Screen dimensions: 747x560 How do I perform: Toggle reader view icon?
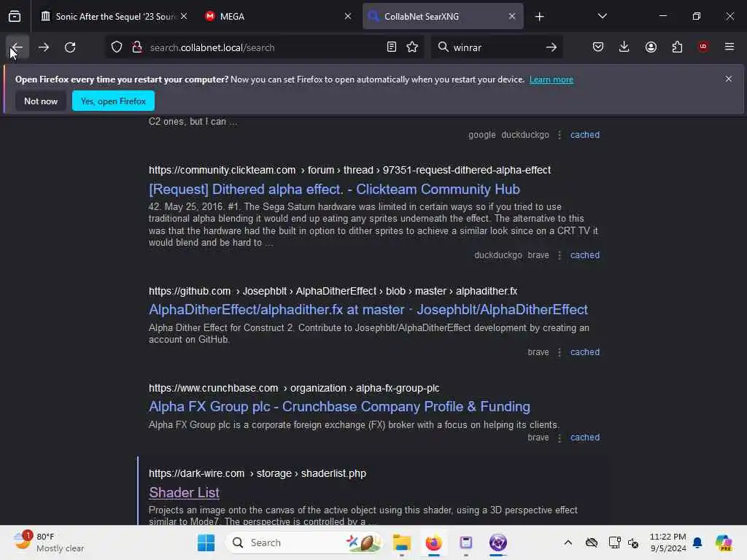392,47
